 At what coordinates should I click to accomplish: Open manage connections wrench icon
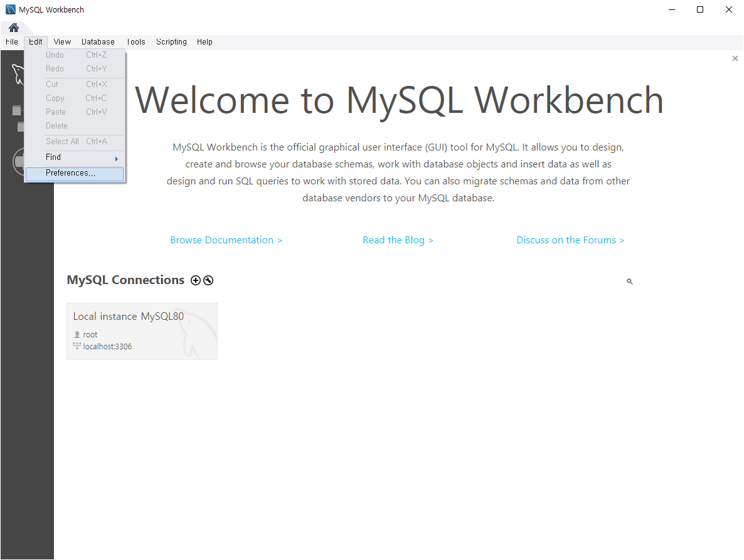[208, 280]
